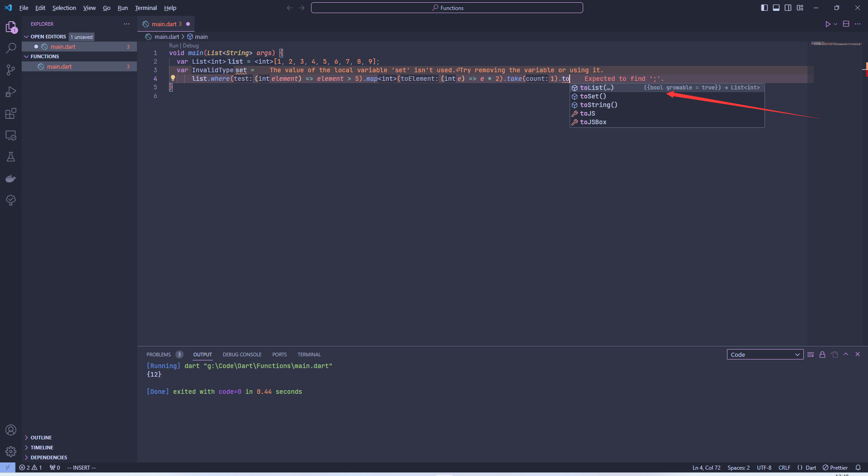The height and width of the screenshot is (476, 868).
Task: Toggle the secondary side bar
Action: [x=788, y=8]
